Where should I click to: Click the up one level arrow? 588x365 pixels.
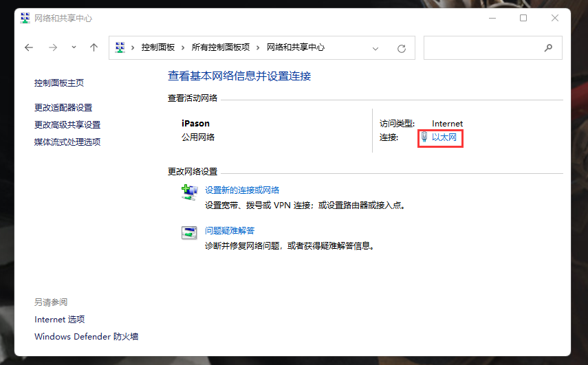(x=94, y=48)
